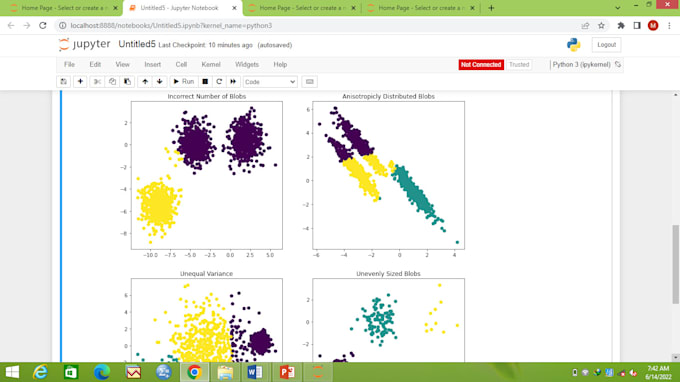Open the Kernel menu
This screenshot has height=382, width=680.
(211, 65)
